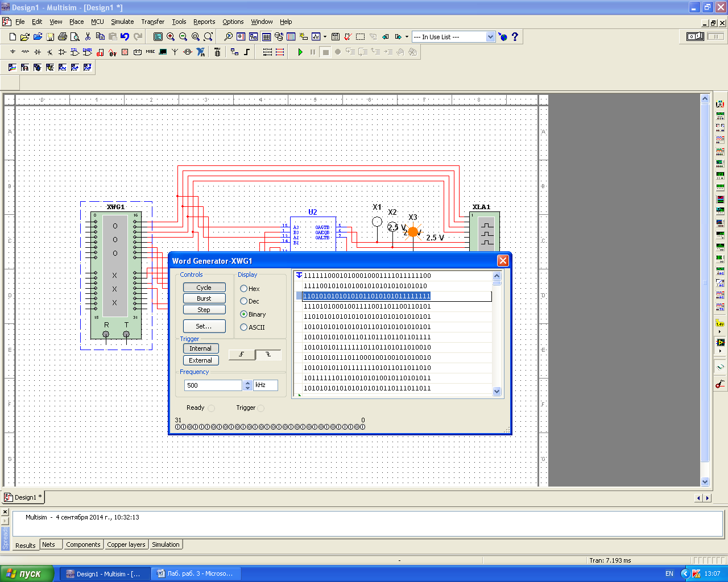The height and width of the screenshot is (582, 728).
Task: Adjust frequency value with spinner arrows
Action: 247,385
